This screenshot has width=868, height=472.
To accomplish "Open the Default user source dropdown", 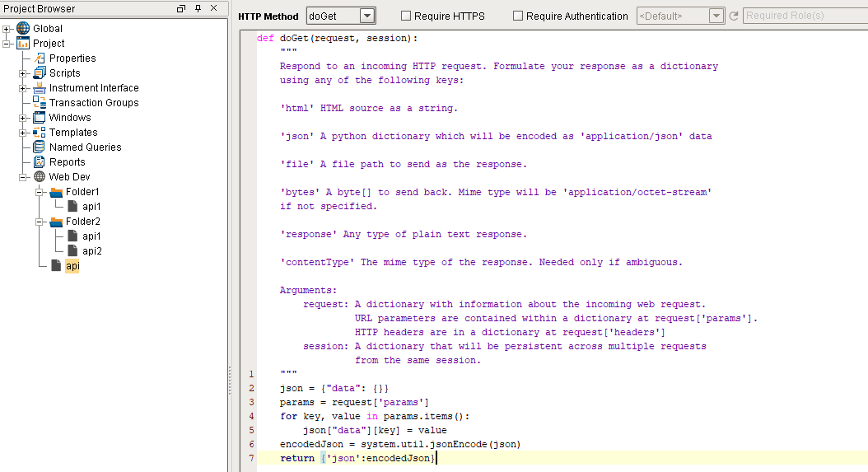I will coord(716,16).
